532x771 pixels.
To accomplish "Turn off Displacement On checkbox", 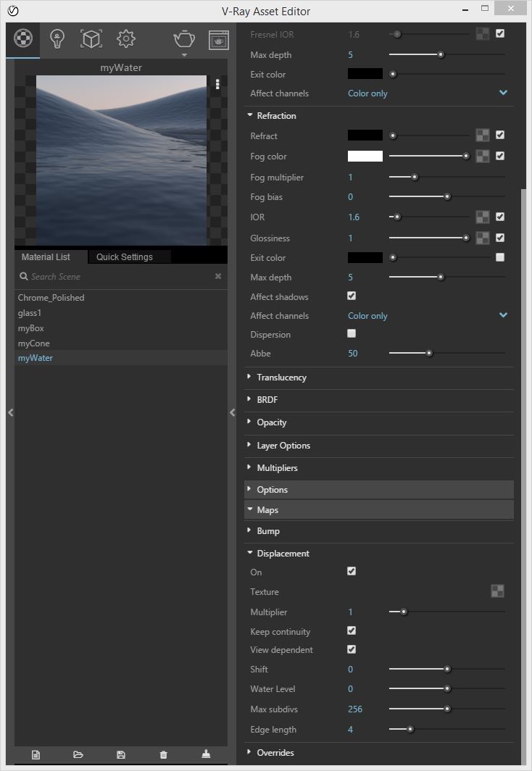I will (352, 571).
